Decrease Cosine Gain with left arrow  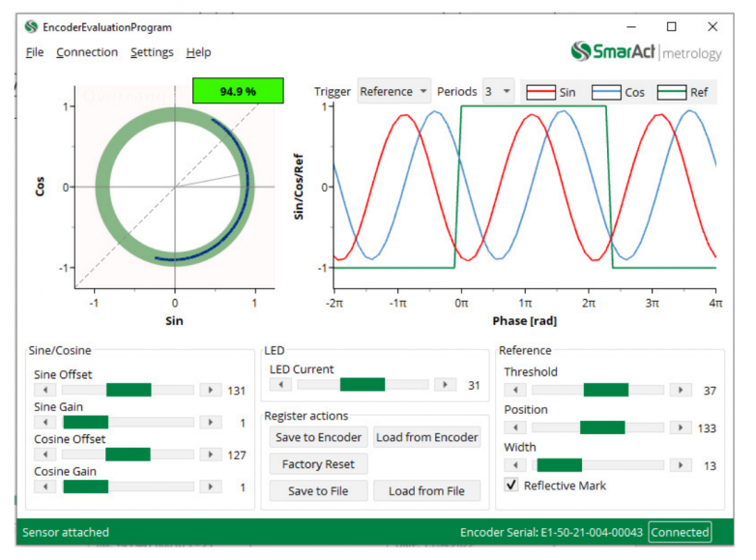pos(45,486)
